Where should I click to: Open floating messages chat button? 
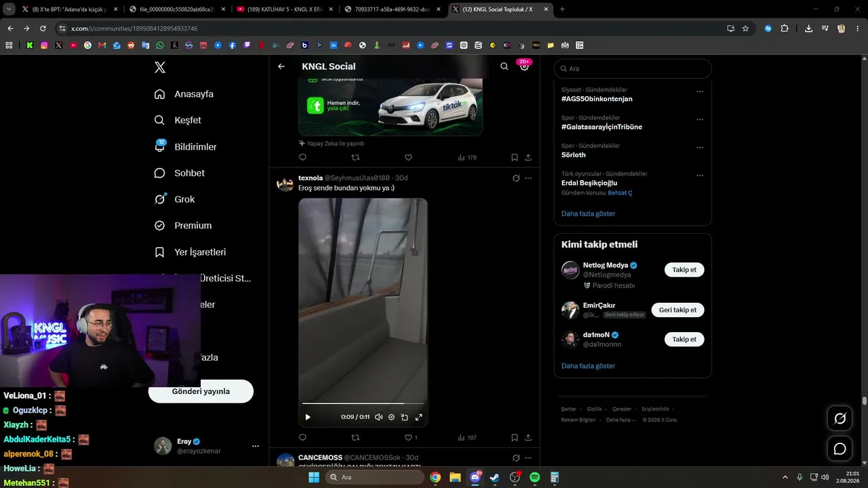[840, 449]
